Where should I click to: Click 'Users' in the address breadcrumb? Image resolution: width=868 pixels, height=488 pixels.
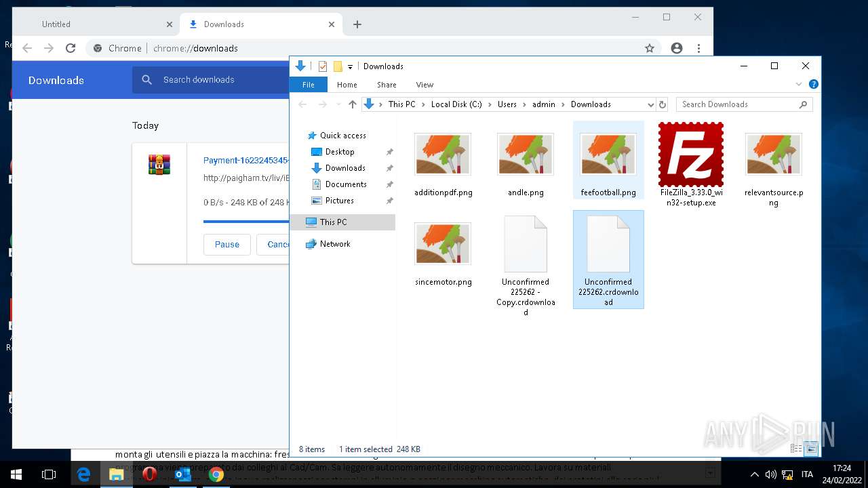507,104
